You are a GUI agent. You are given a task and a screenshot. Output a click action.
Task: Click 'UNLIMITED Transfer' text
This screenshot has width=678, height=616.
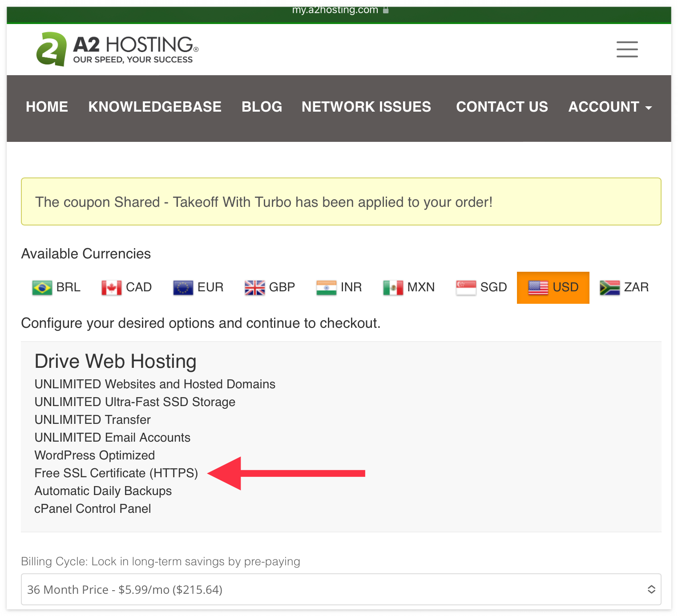coord(93,419)
